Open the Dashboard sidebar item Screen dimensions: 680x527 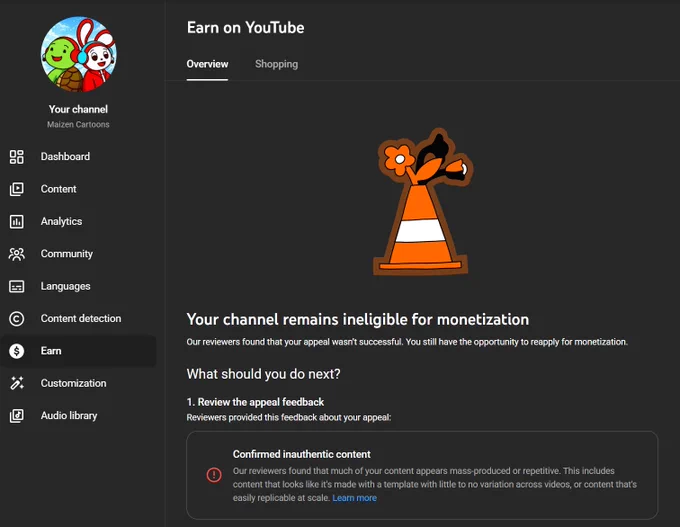coord(78,157)
